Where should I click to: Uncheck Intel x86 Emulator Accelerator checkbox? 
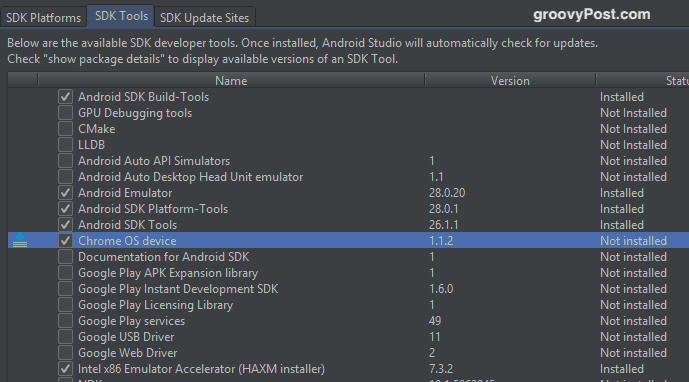[65, 369]
